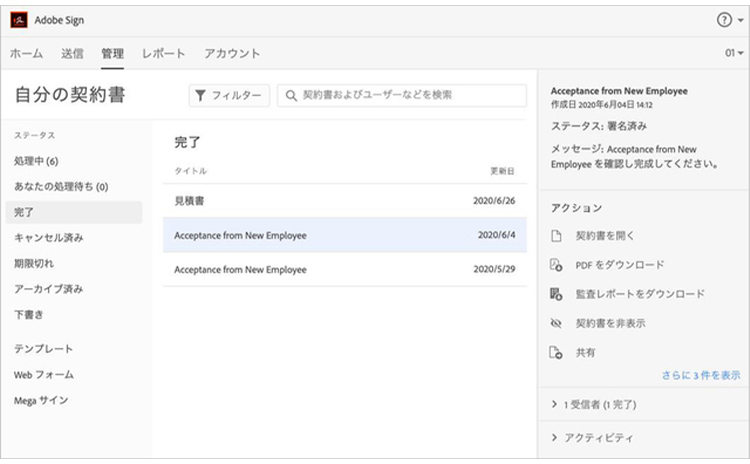Sort by タイトル column header
Image resolution: width=750 pixels, height=464 pixels.
tap(190, 171)
